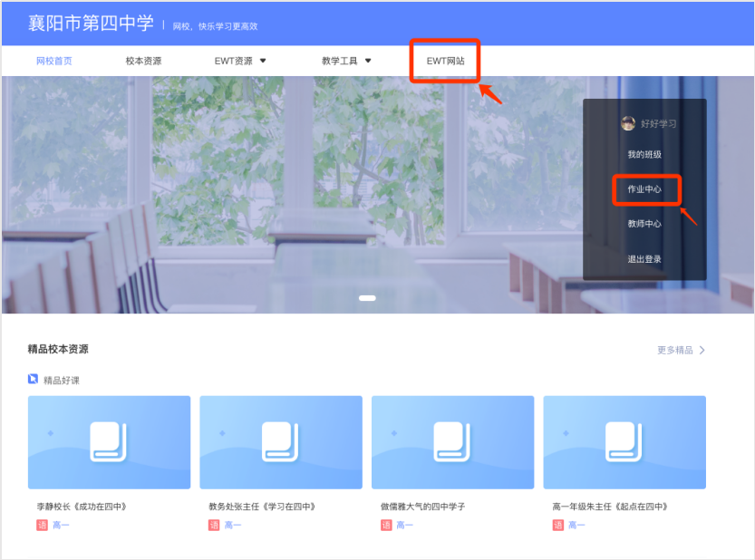Click book icon on 李静校长《成功在四中》 card
This screenshot has height=560, width=755.
point(109,440)
